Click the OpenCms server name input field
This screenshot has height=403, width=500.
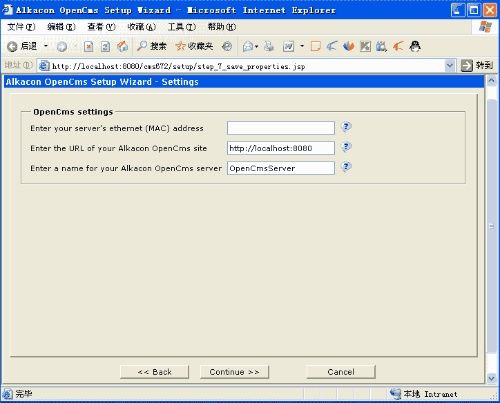pyautogui.click(x=281, y=168)
